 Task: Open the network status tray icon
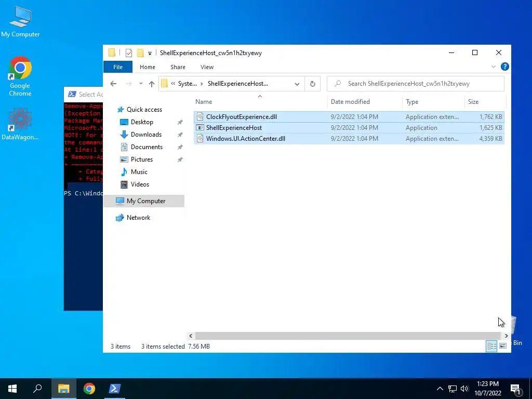453,389
